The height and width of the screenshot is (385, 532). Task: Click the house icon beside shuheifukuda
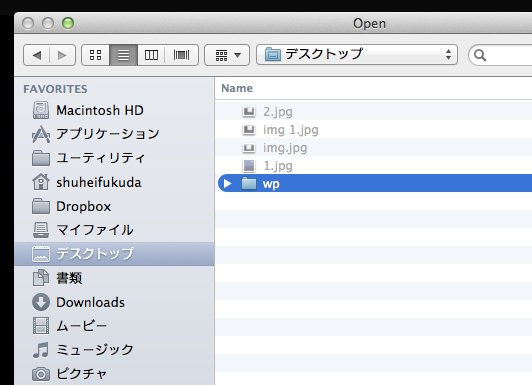[x=41, y=181]
